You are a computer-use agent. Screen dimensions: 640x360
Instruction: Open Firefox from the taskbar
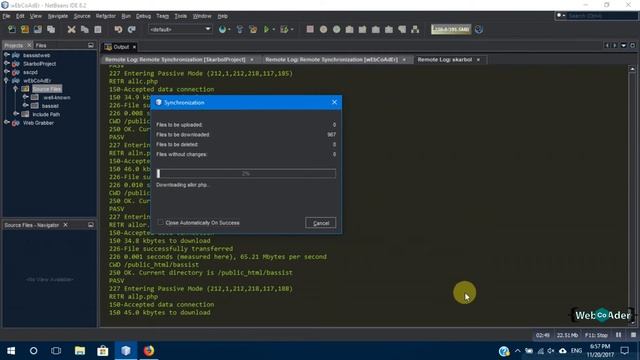(149, 351)
